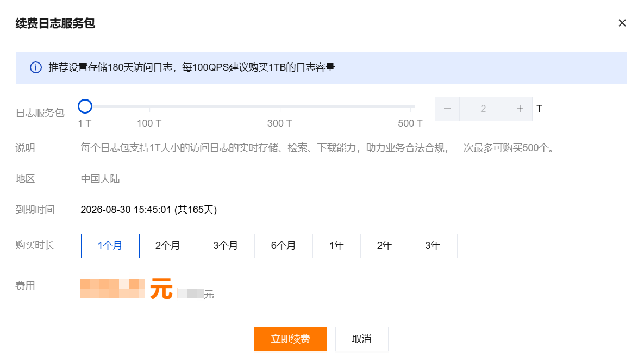
Task: Click the info banner recommendation text
Action: (192, 67)
